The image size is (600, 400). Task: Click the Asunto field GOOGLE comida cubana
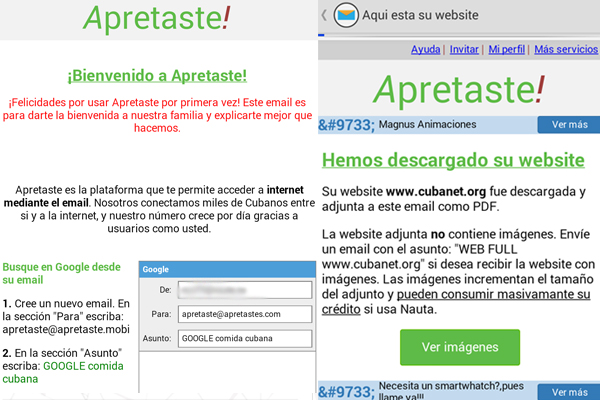pos(245,338)
